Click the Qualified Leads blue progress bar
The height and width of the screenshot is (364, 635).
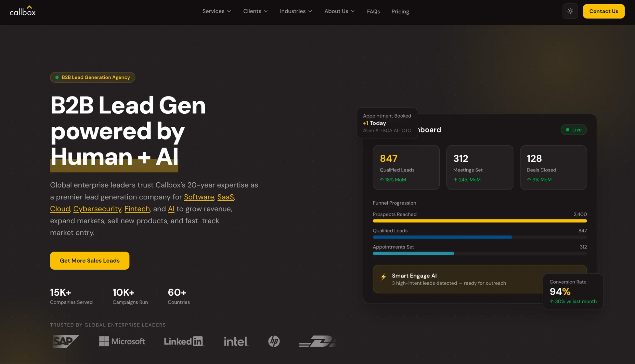click(442, 237)
